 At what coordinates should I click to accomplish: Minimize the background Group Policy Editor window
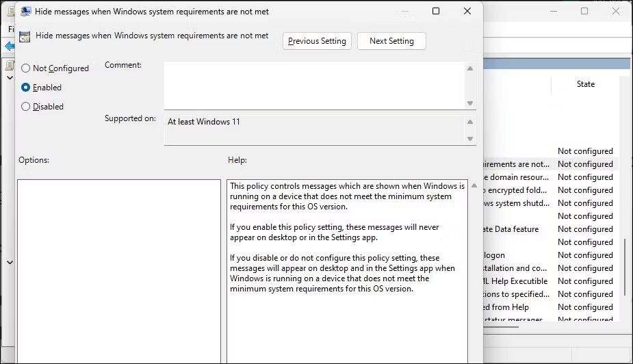pos(553,11)
